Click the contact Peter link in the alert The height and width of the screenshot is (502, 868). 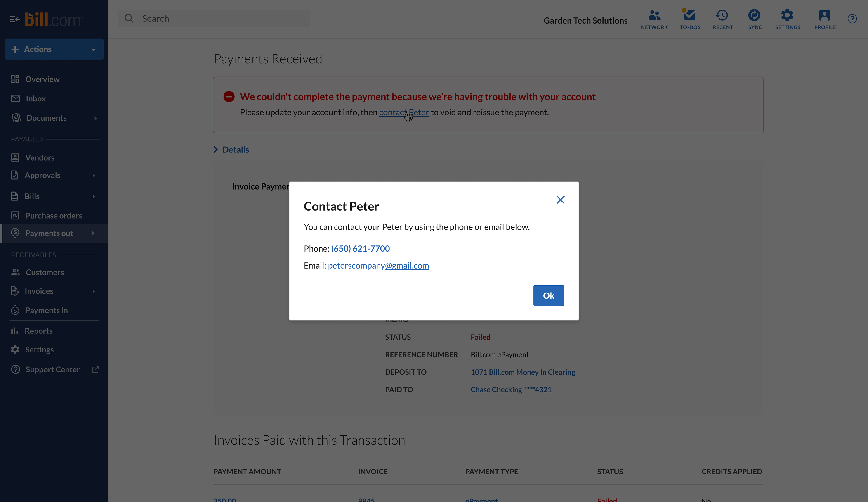[404, 112]
